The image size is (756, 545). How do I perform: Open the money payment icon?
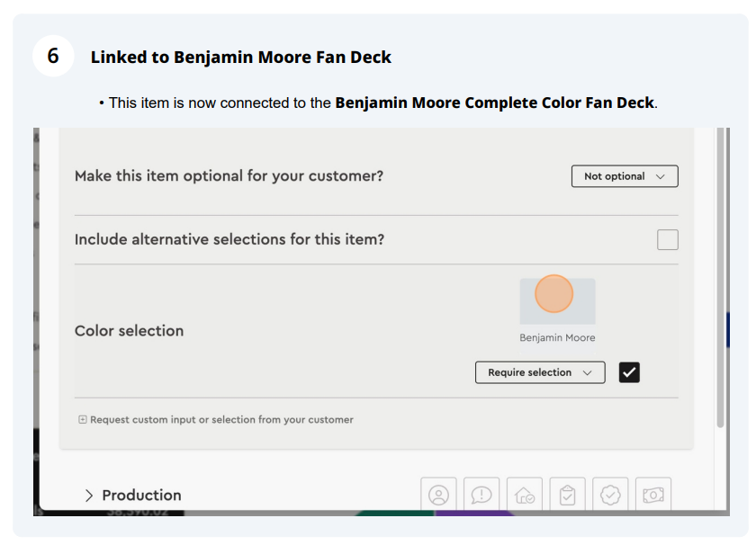coord(653,494)
